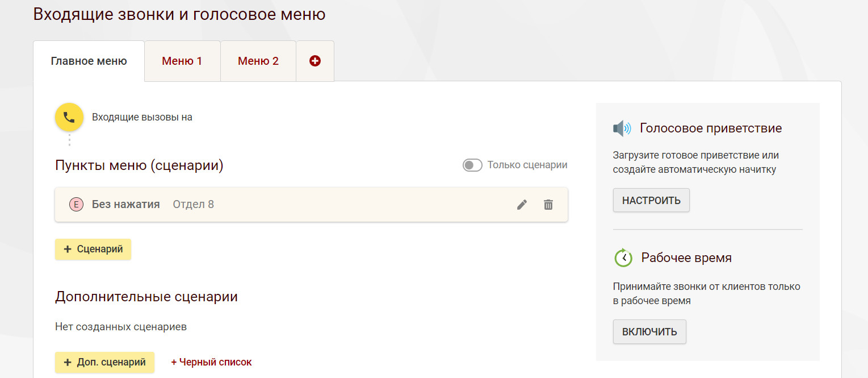The width and height of the screenshot is (868, 378).
Task: Click the plus icon to add a menu tab
Action: pos(315,61)
